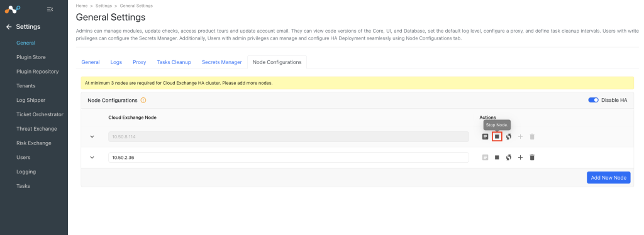This screenshot has width=644, height=235.
Task: Open Threat Exchange in the sidebar
Action: pos(36,129)
